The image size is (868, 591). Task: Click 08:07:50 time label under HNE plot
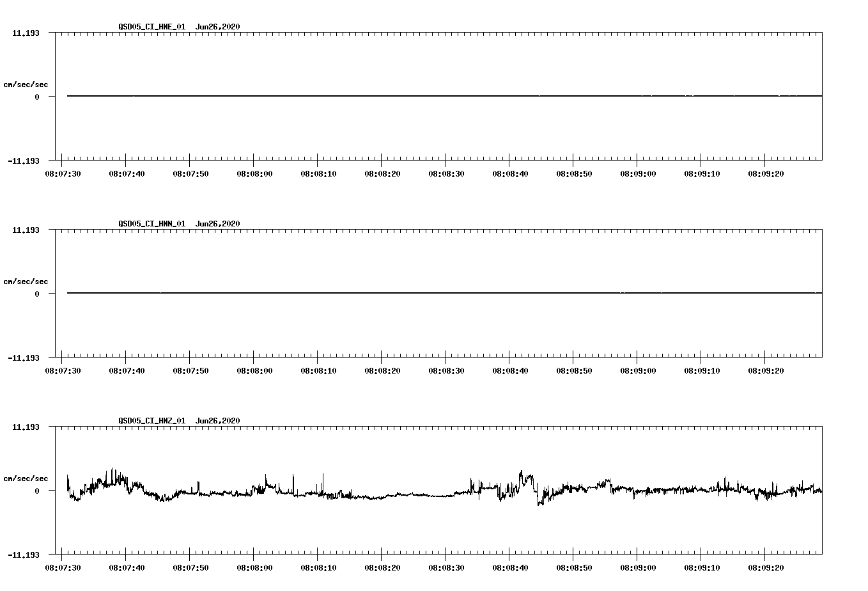pos(190,173)
